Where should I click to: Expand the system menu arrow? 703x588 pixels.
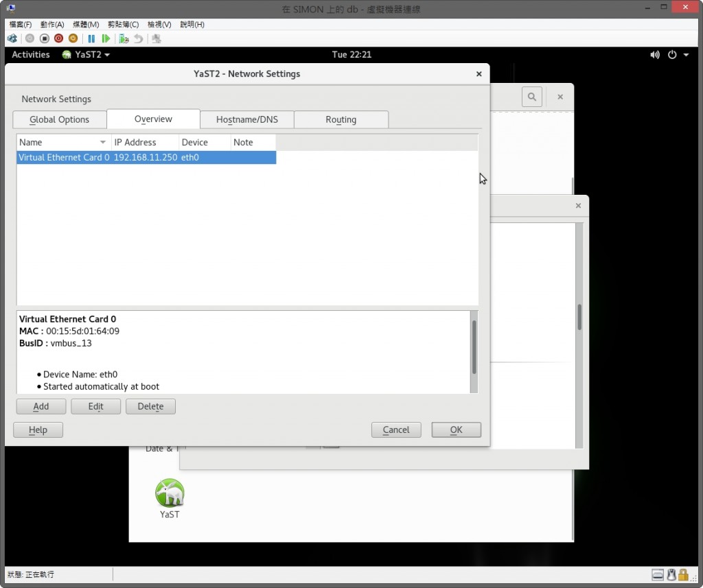point(686,55)
